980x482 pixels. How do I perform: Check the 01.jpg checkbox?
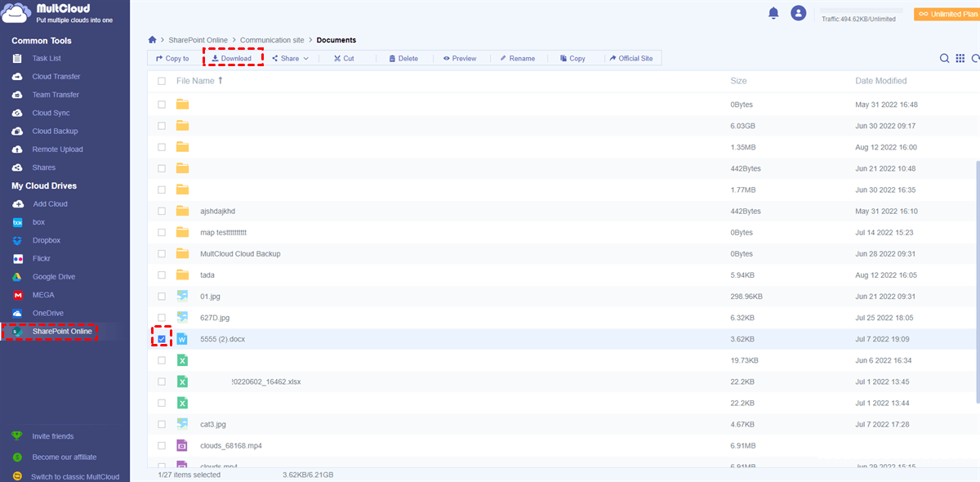pos(162,297)
